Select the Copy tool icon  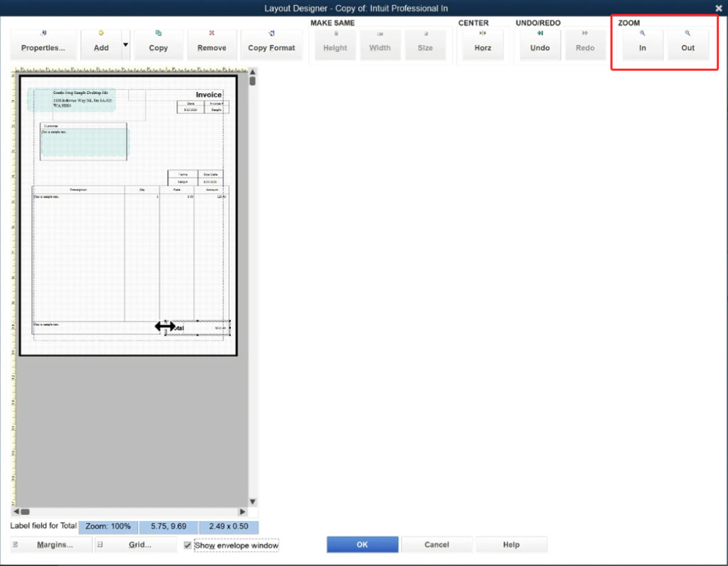point(158,43)
